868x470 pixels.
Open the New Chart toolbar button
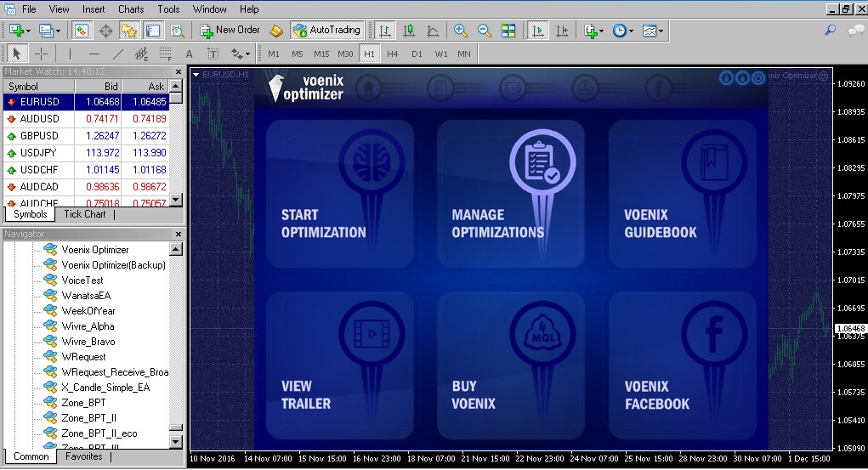(19, 31)
